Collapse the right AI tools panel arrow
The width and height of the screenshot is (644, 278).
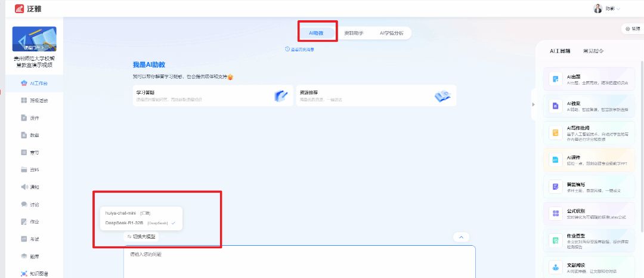pyautogui.click(x=534, y=104)
